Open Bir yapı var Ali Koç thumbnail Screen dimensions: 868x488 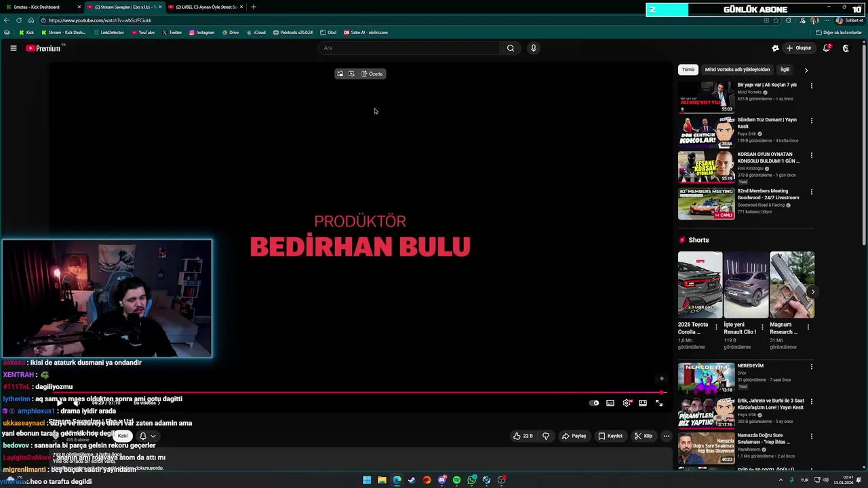coord(706,97)
